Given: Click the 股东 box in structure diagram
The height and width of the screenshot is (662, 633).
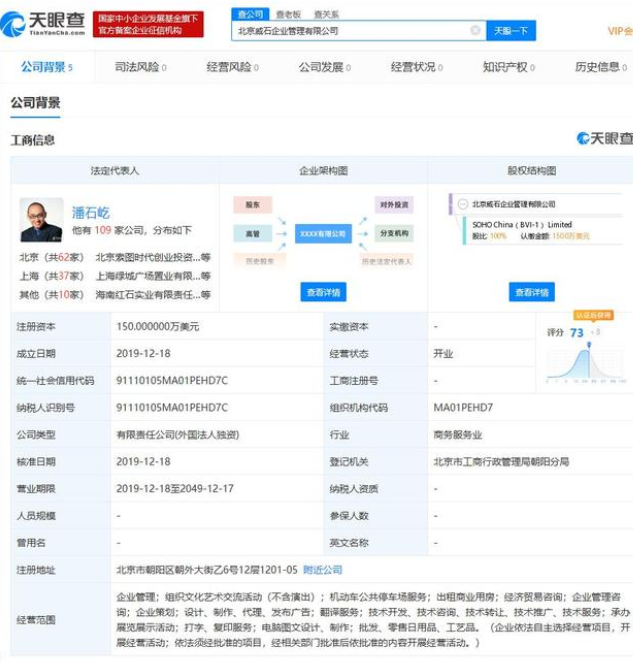Looking at the screenshot, I should [x=253, y=205].
